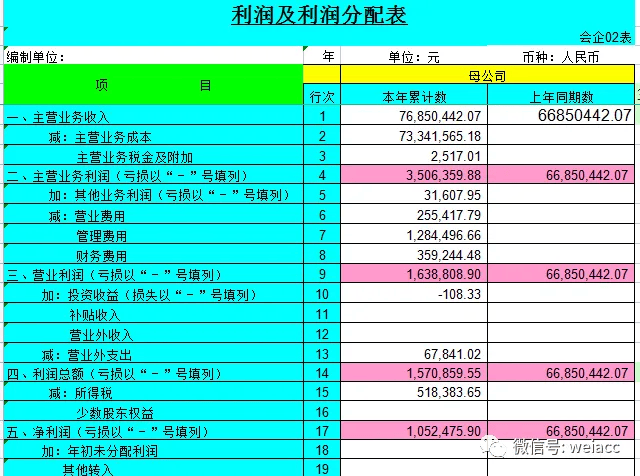The image size is (640, 476).
Task: Select the empty 补贴收入 current-year cell
Action: tap(415, 315)
